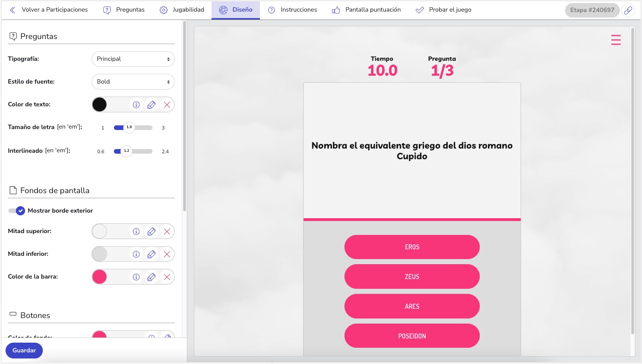Open the Estilo de fuente dropdown
This screenshot has height=364, width=642.
[133, 82]
